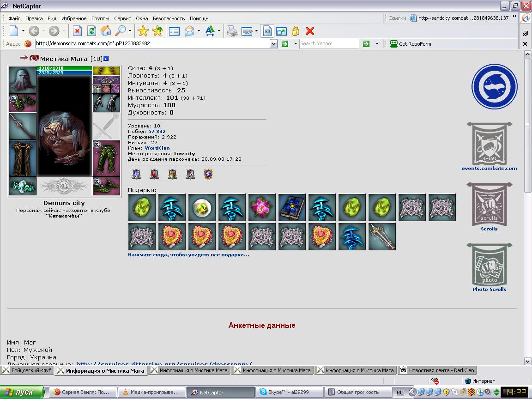Click the crossed arrows gift icon
Image resolution: width=532 pixels, height=399 pixels.
[x=382, y=236]
